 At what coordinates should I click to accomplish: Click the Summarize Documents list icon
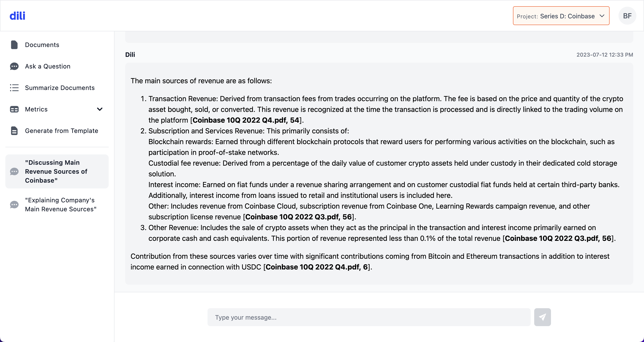pyautogui.click(x=14, y=88)
